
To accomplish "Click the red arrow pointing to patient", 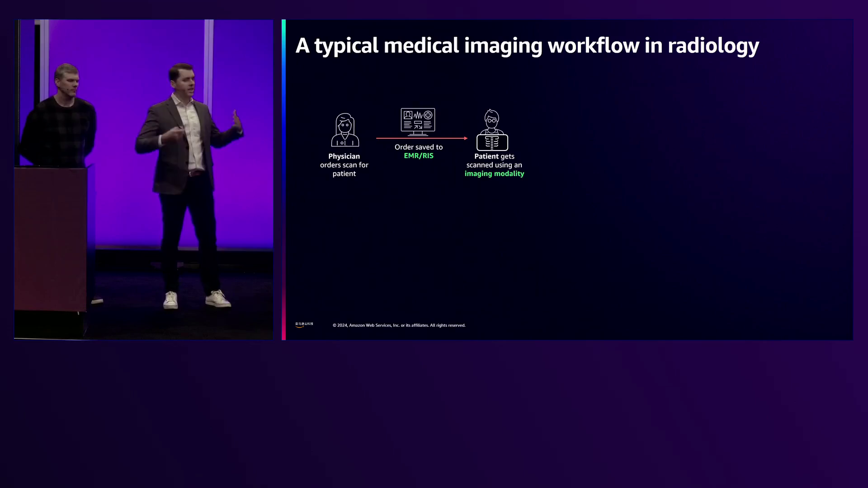I will pyautogui.click(x=421, y=138).
